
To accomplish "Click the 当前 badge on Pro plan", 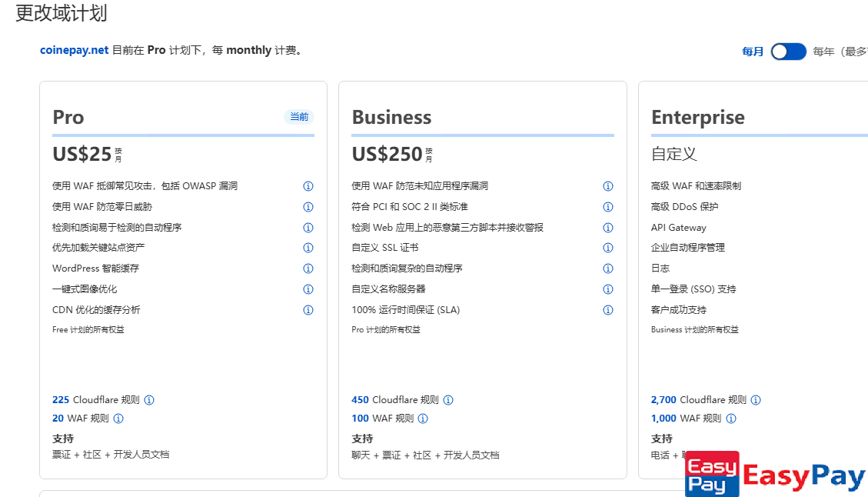I will (299, 117).
